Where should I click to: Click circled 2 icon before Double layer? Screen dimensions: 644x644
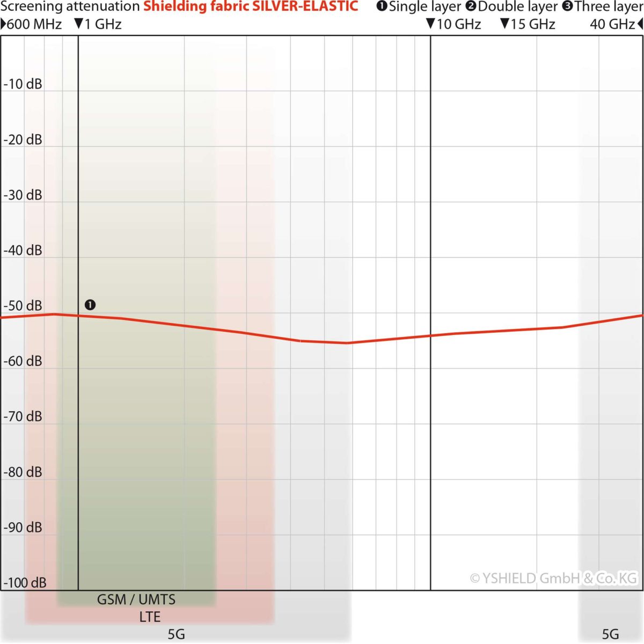(x=471, y=6)
